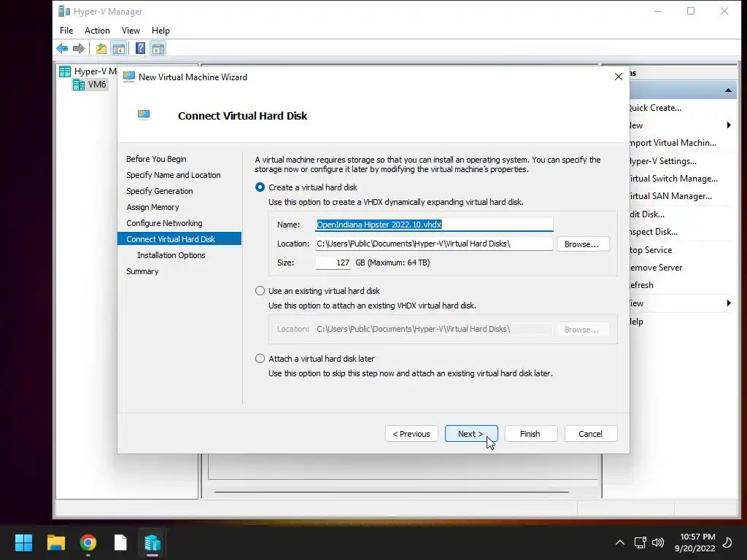Click the disk Size field showing 127
747x560 pixels.
pyautogui.click(x=333, y=262)
